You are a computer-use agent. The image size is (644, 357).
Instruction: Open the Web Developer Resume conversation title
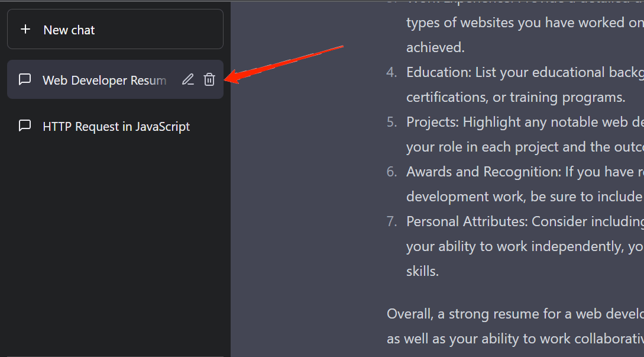pos(104,81)
